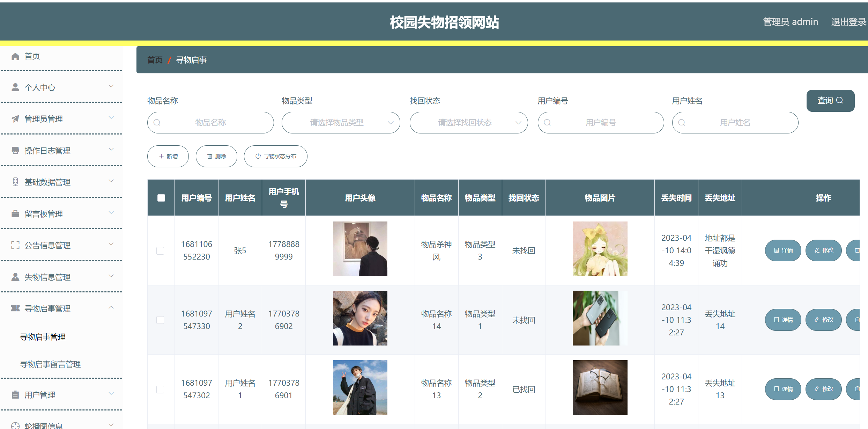868x429 pixels.
Task: Open the 请选择找回状态 dropdown
Action: 468,123
